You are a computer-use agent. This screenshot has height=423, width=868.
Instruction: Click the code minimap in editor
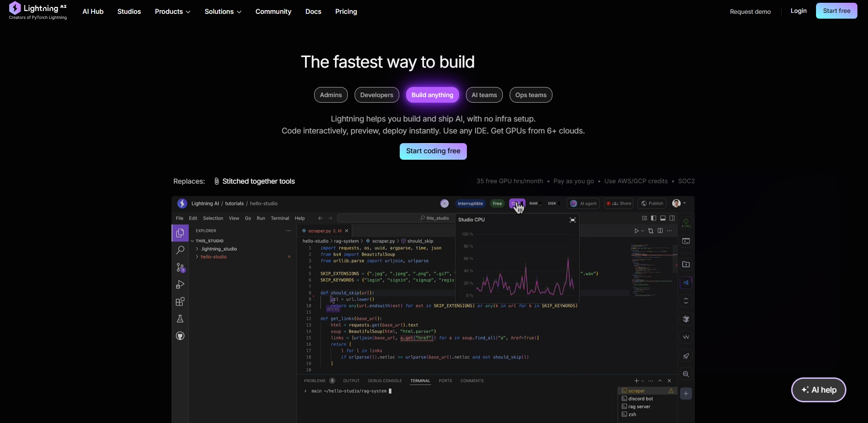click(652, 270)
